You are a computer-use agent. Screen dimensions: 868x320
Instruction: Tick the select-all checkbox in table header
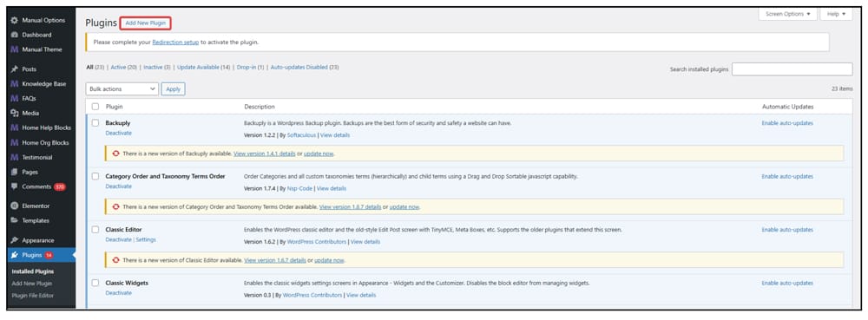point(95,107)
